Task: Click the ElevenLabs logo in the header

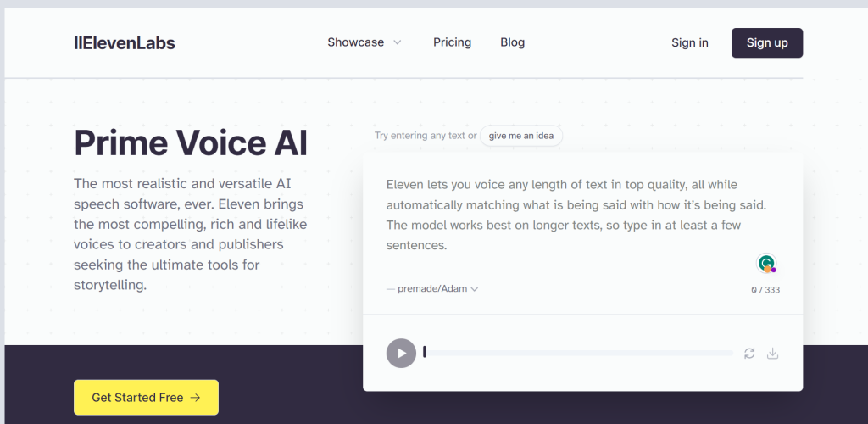Action: click(x=125, y=42)
